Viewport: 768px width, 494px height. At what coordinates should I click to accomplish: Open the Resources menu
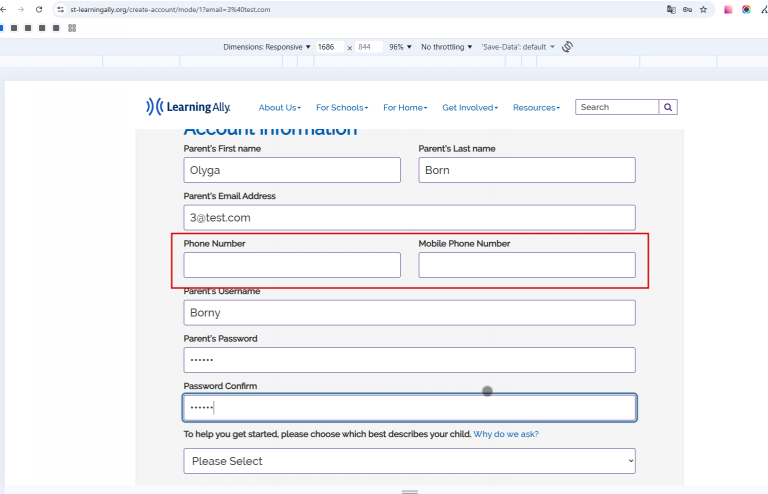point(536,108)
